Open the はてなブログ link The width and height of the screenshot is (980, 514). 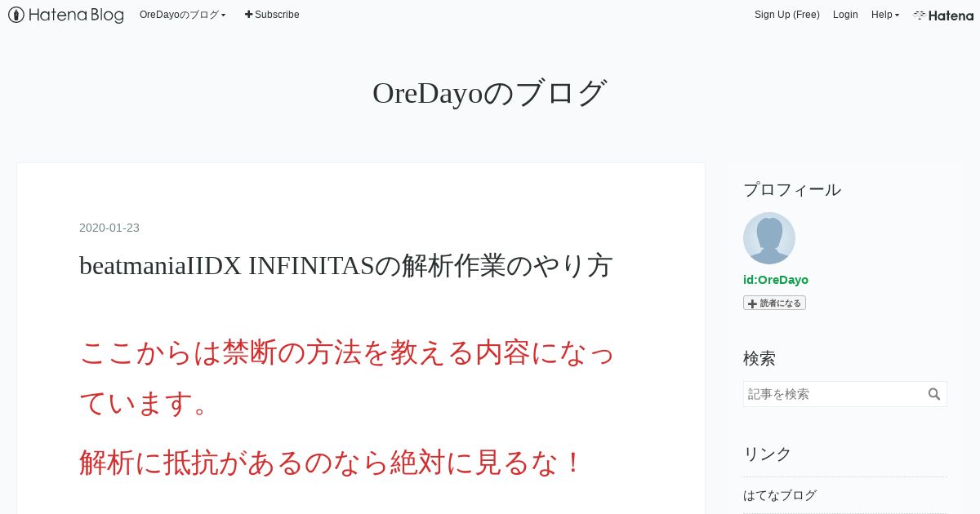click(780, 495)
